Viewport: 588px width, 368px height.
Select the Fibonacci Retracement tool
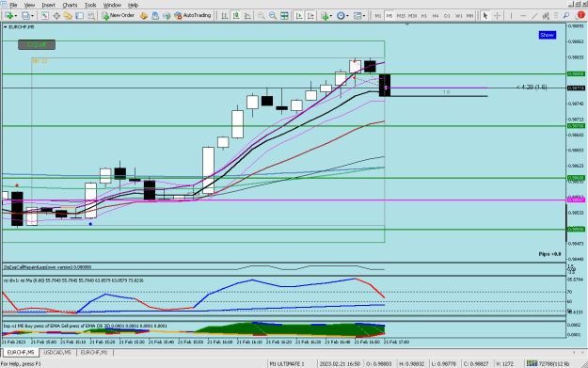[x=556, y=16]
